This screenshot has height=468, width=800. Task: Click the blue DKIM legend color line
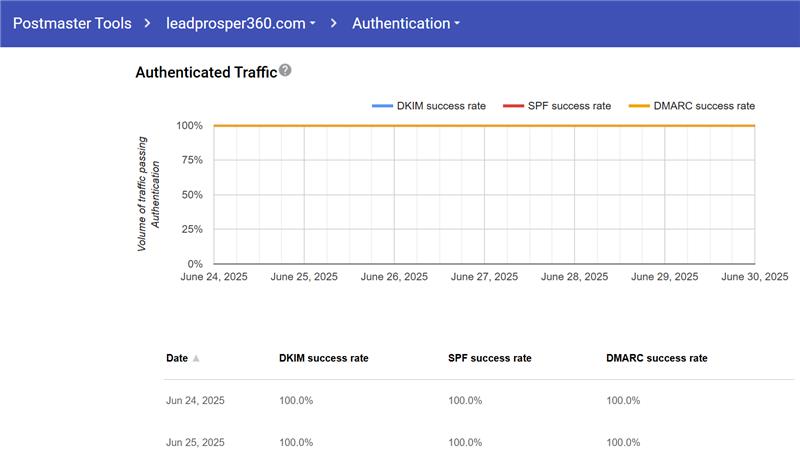click(383, 105)
